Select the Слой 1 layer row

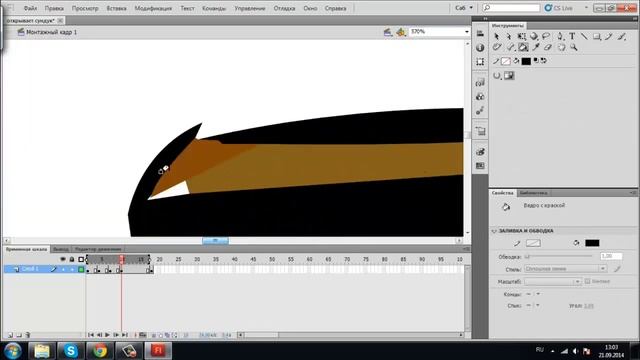(44, 269)
